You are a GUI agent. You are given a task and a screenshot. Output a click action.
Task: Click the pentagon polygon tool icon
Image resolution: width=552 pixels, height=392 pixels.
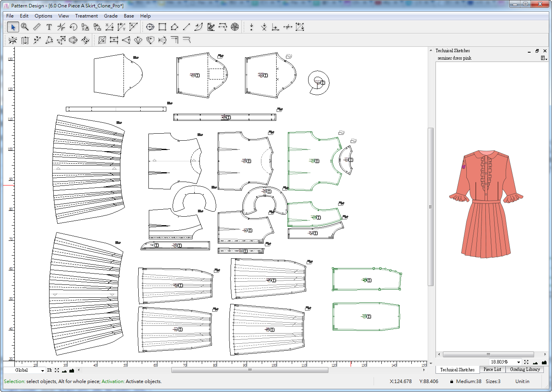point(175,27)
